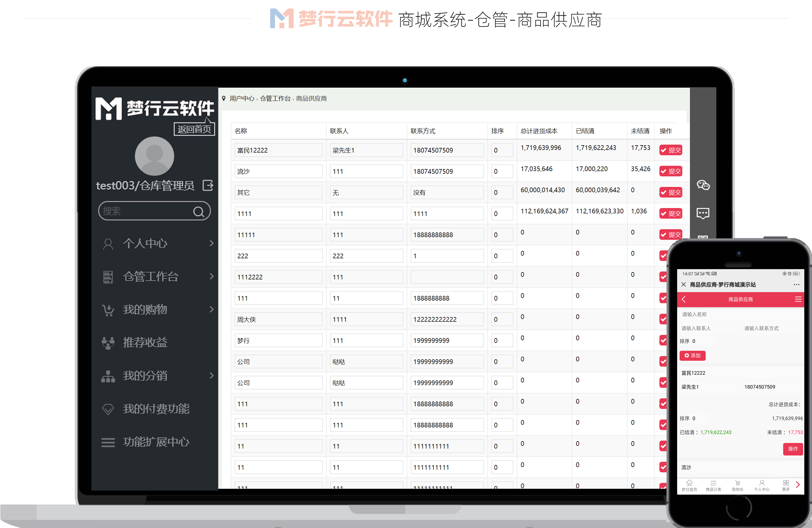Tap 商品分类 list icon on phone
The image size is (812, 528).
point(713,483)
